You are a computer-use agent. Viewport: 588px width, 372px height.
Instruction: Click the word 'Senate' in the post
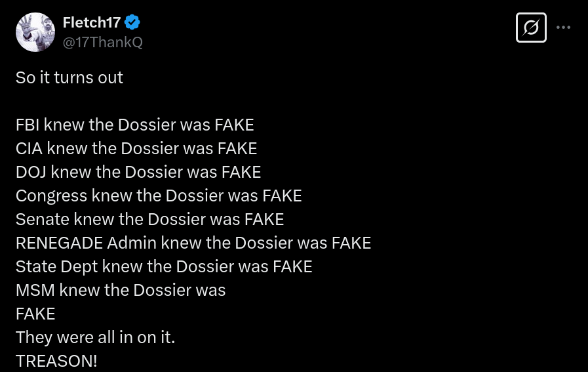tap(43, 220)
